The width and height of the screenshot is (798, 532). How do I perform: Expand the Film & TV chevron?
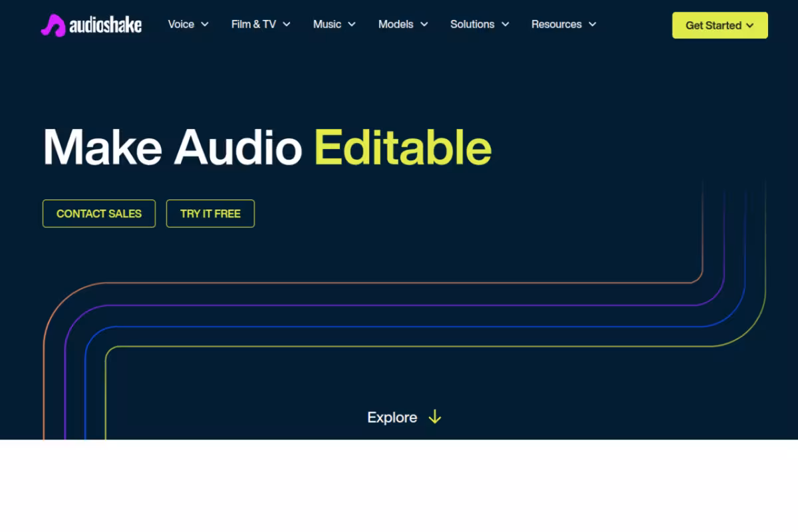(x=287, y=25)
